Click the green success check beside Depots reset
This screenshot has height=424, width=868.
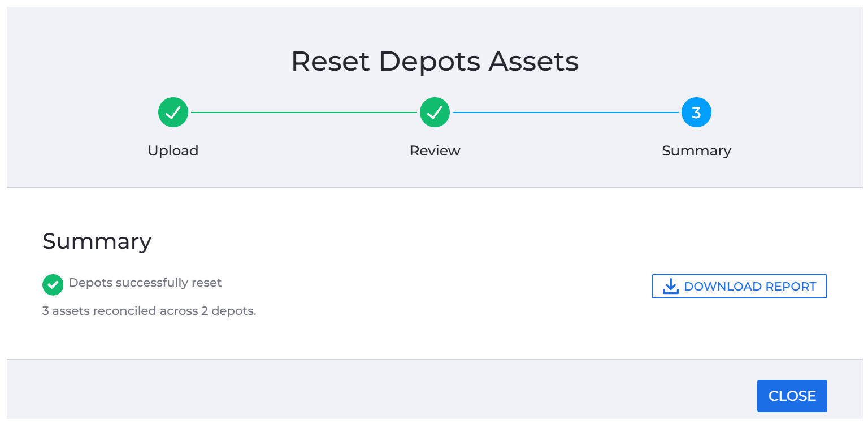(x=53, y=285)
